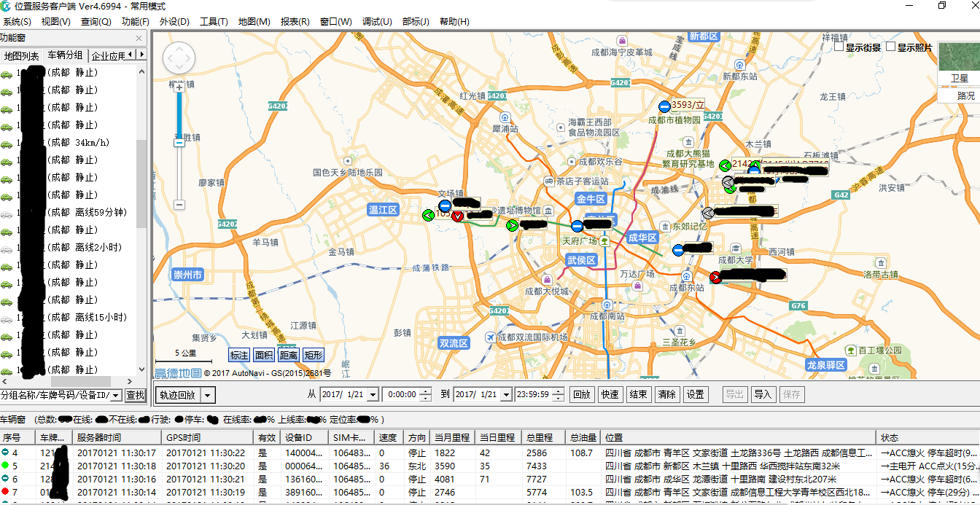Select the 标注 map tool
The height and width of the screenshot is (505, 980).
click(239, 356)
